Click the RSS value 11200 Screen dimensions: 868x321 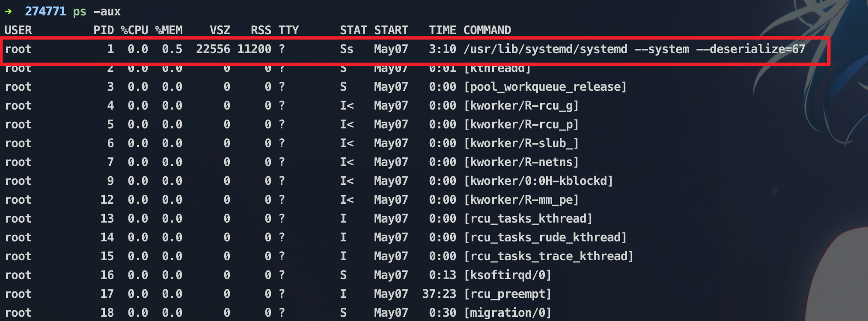point(254,49)
